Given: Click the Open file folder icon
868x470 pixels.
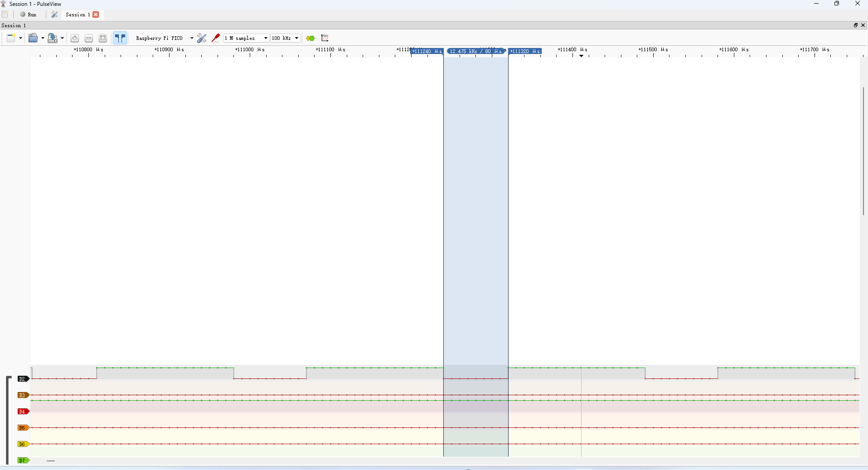Looking at the screenshot, I should click(33, 38).
